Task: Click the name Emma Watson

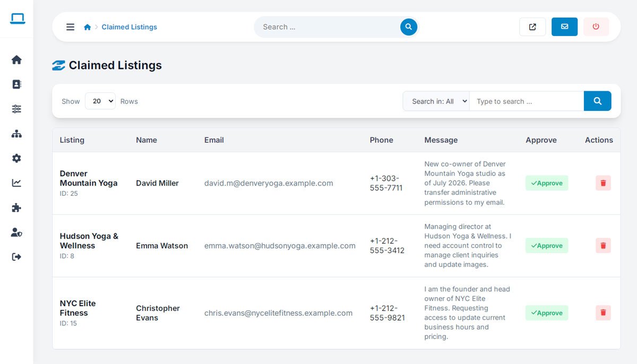Action: [x=162, y=246]
